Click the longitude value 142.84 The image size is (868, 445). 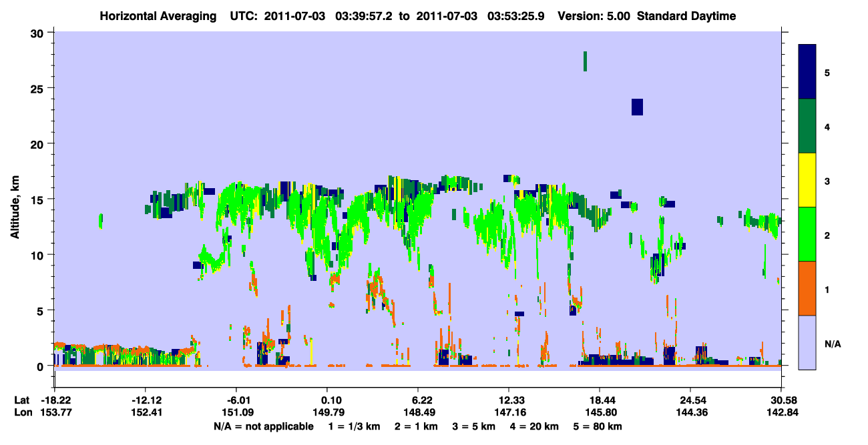click(781, 412)
